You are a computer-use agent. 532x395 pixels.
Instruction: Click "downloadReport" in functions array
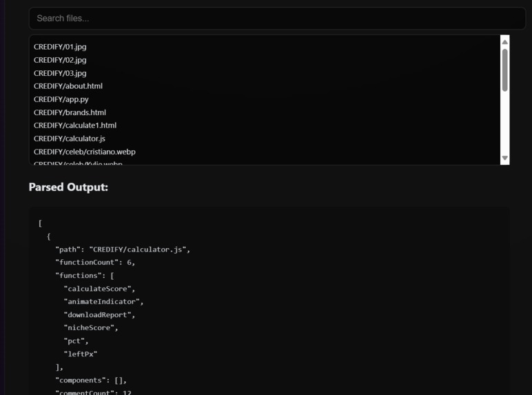(x=99, y=315)
